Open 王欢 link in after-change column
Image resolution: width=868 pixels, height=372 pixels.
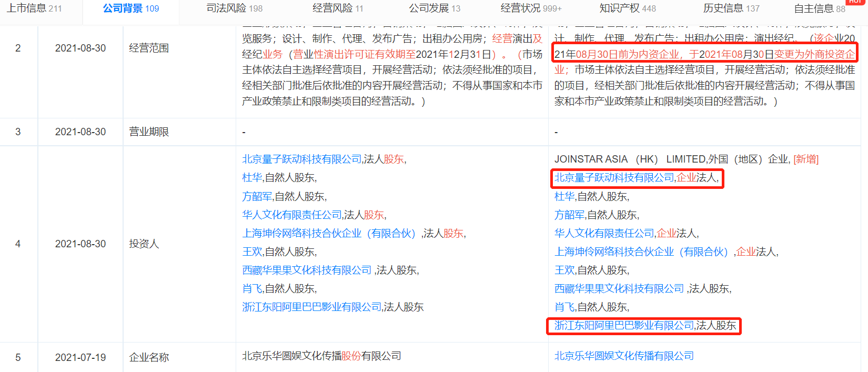564,270
